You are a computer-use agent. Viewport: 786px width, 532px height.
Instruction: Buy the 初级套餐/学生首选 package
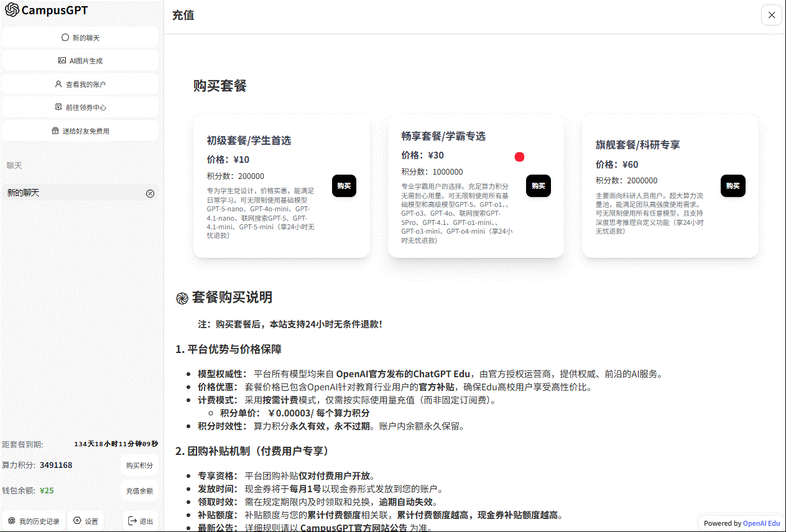(344, 186)
